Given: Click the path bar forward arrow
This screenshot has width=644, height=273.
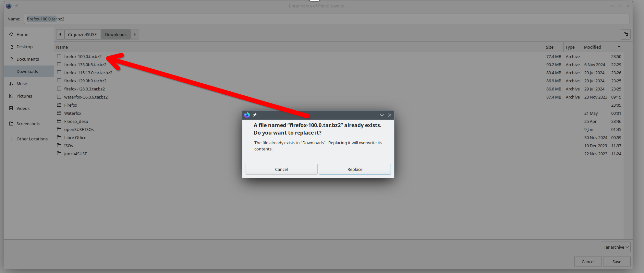Looking at the screenshot, I should (x=135, y=34).
